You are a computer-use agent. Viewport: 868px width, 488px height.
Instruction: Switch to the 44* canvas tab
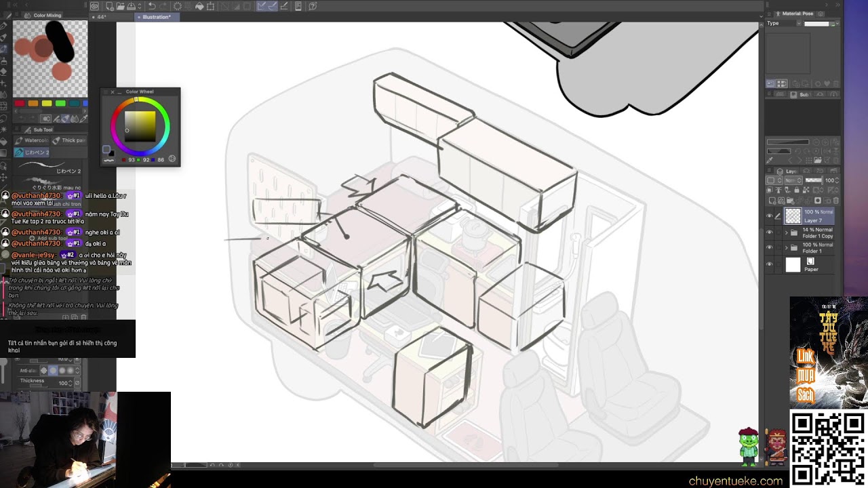click(102, 17)
